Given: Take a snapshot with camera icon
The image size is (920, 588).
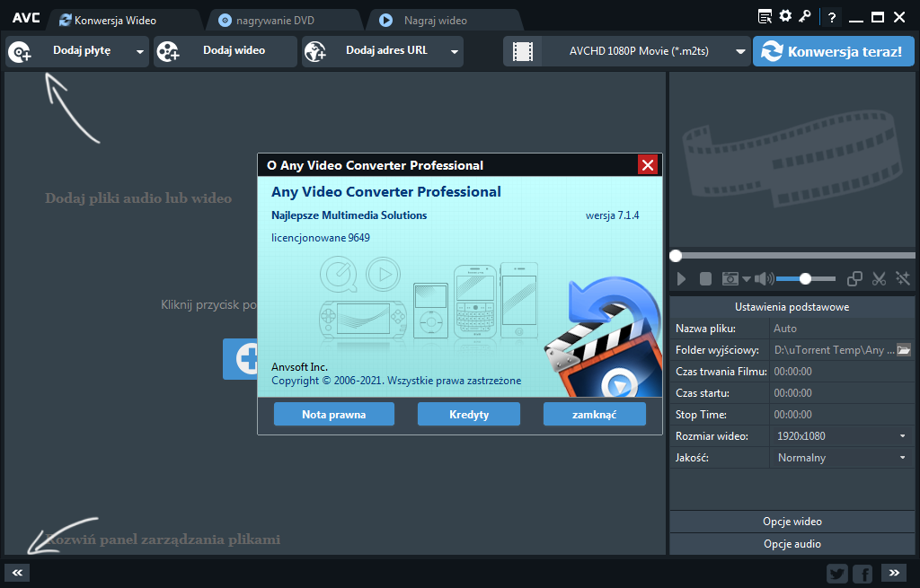Looking at the screenshot, I should [730, 279].
